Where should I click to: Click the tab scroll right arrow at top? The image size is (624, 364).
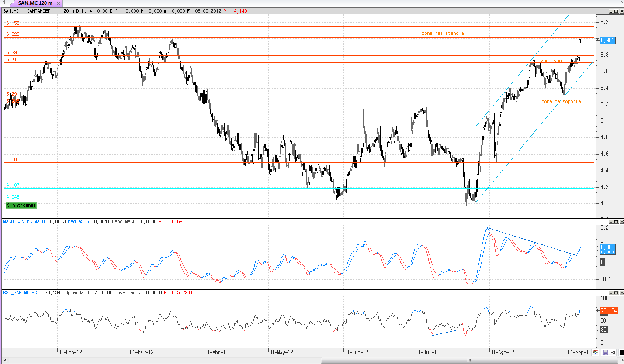point(621,3)
